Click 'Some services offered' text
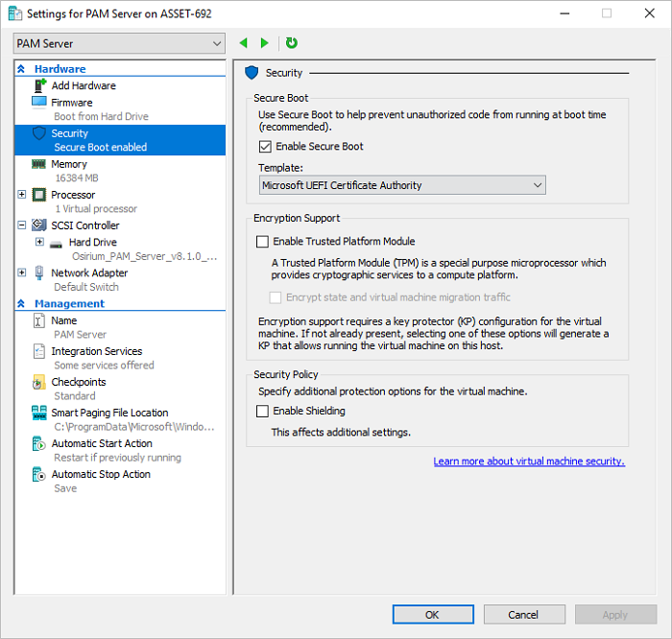 tap(104, 366)
